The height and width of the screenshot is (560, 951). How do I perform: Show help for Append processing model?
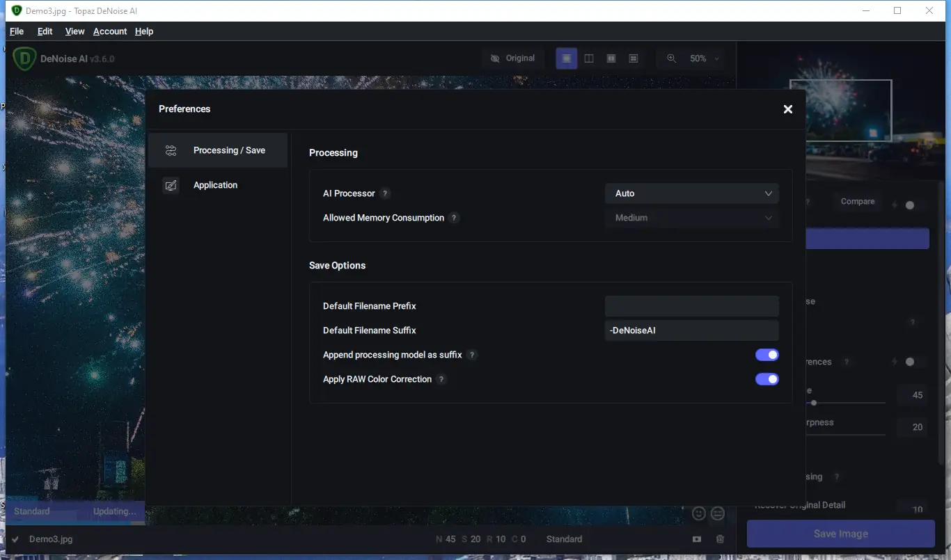click(x=472, y=355)
